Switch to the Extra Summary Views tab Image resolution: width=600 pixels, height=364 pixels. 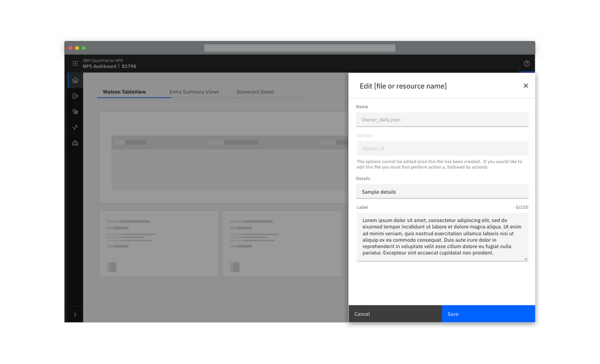pos(194,92)
